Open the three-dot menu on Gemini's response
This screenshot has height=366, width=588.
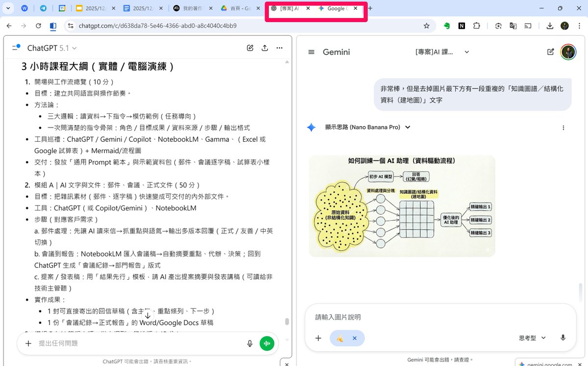563,127
